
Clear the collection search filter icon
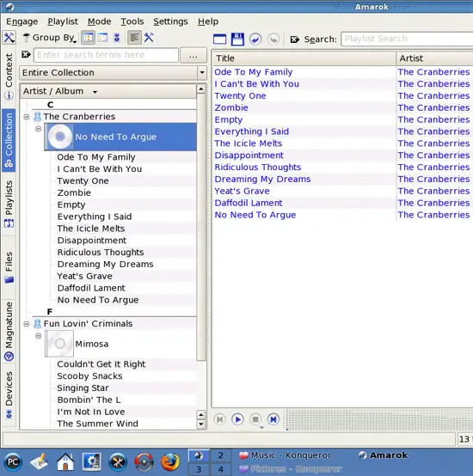[x=26, y=55]
